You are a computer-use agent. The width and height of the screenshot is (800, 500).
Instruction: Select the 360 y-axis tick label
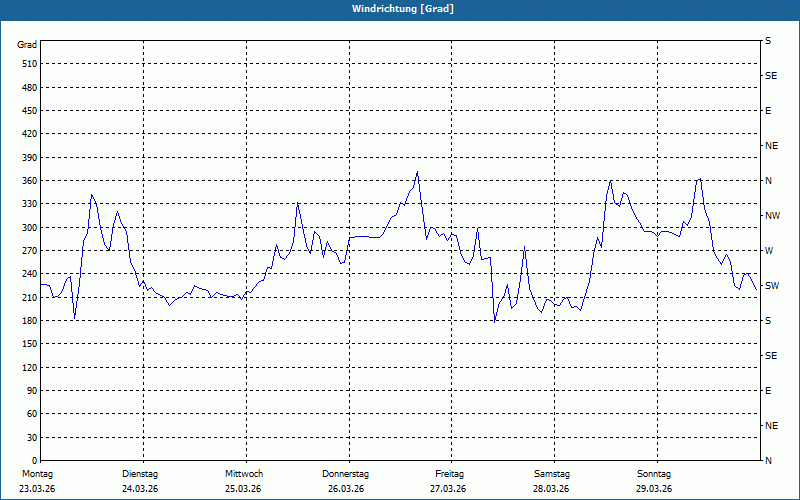pos(27,181)
